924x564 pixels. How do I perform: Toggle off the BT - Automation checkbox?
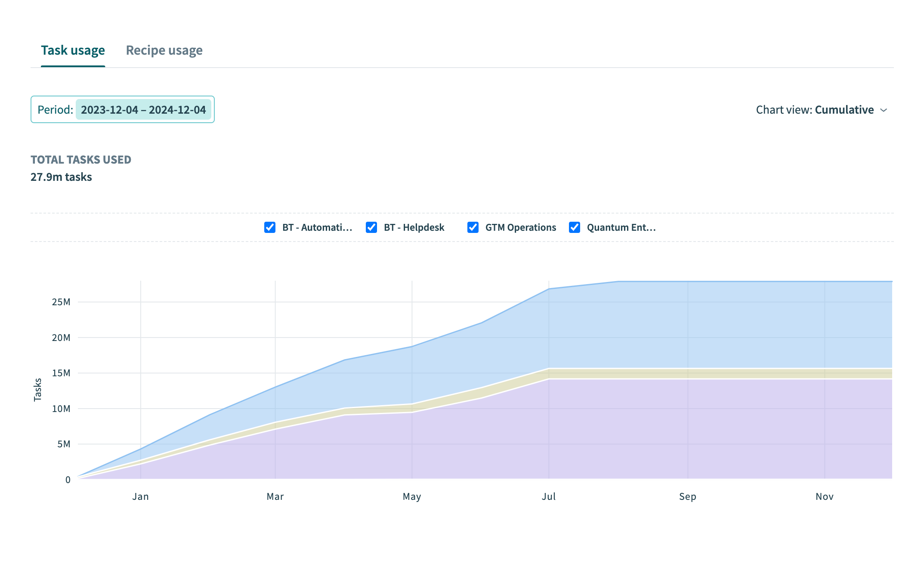coord(269,227)
